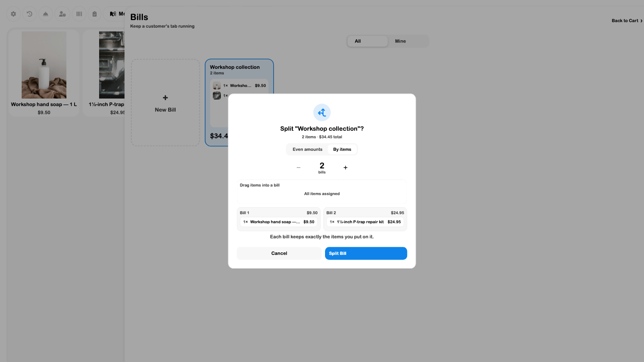The height and width of the screenshot is (362, 644).
Task: Open the Workshop collection bill title
Action: pyautogui.click(x=235, y=67)
